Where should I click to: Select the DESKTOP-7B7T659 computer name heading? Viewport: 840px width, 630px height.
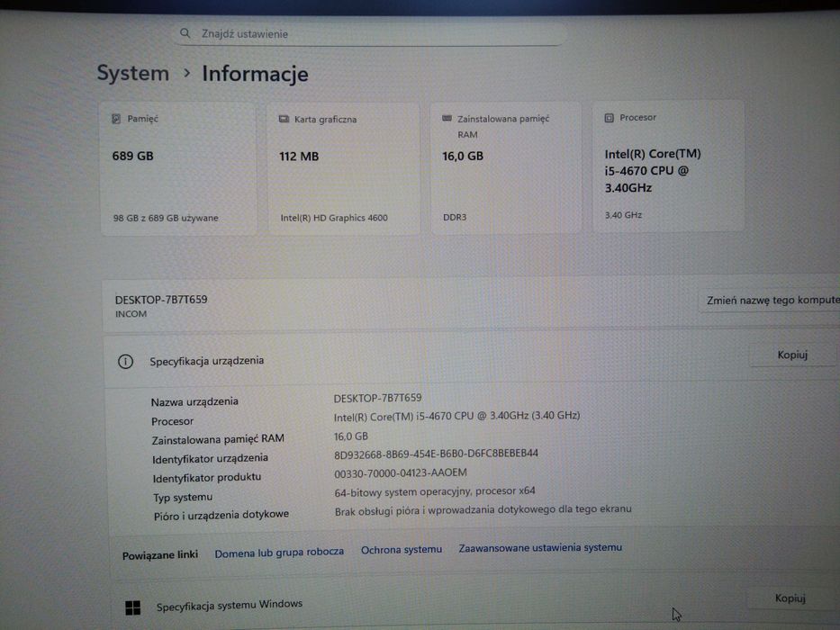pos(161,300)
